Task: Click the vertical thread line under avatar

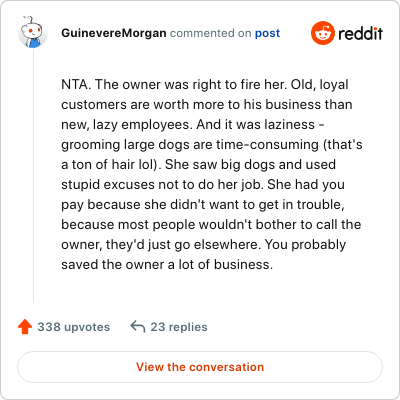Action: [x=33, y=176]
